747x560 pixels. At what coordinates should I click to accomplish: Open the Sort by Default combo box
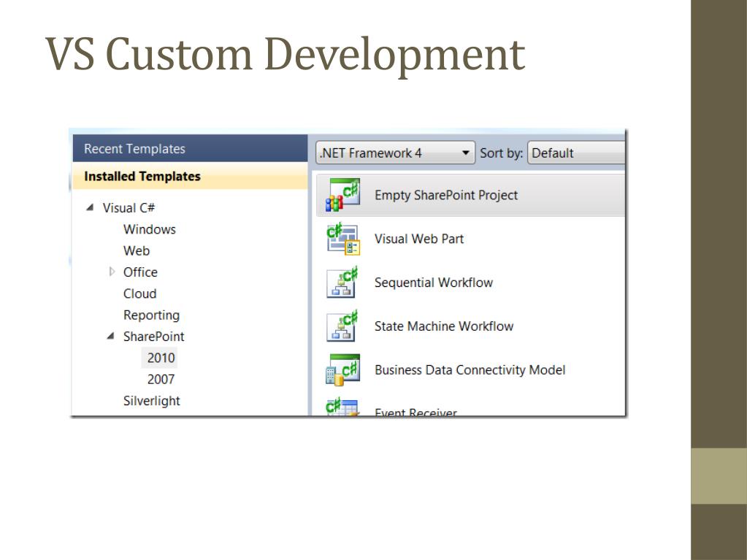576,153
